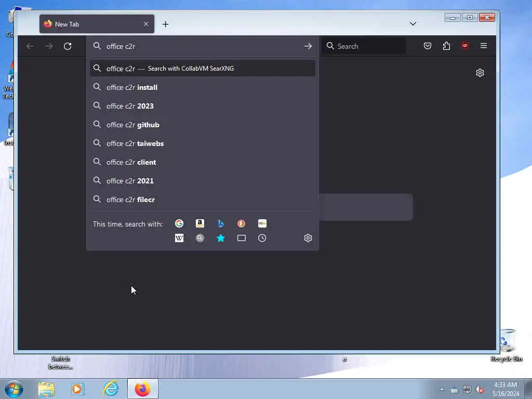Search this time with Google
This screenshot has height=399, width=532.
click(x=179, y=223)
